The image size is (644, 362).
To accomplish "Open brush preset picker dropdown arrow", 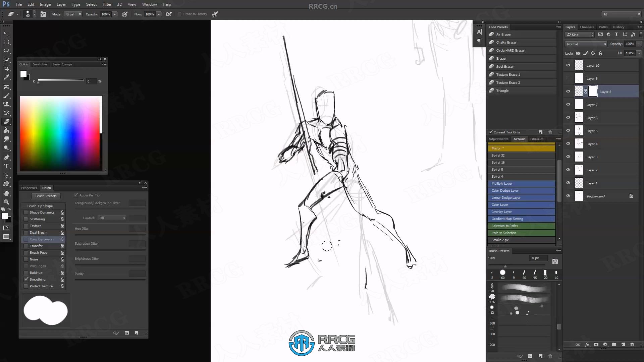I will (x=34, y=14).
